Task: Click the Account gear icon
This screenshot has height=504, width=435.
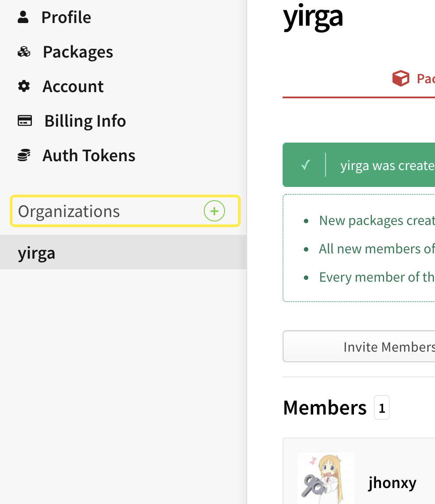Action: tap(24, 86)
